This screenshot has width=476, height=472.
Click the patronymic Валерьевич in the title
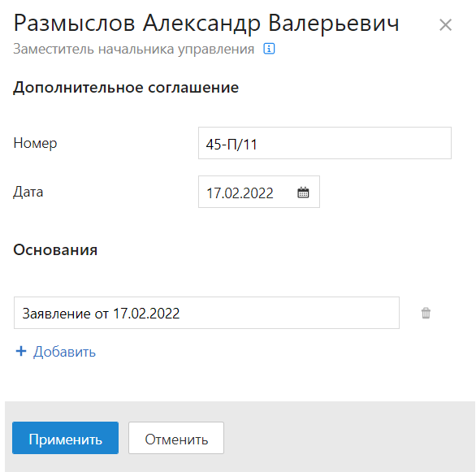tap(334, 23)
